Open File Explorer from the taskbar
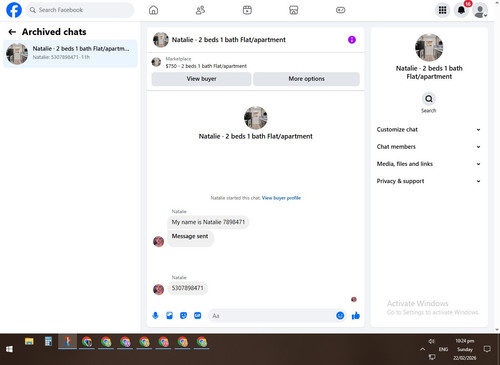 [x=29, y=342]
